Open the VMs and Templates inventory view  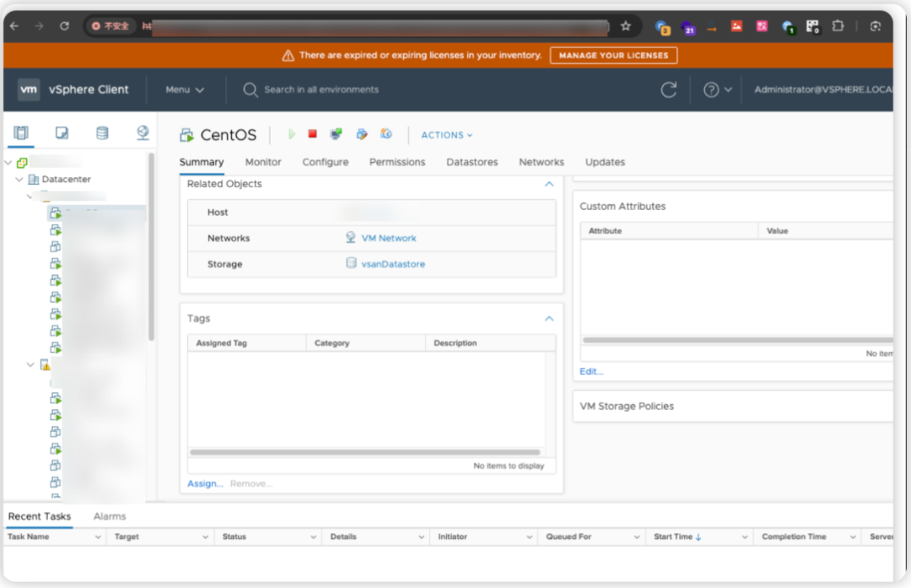(62, 133)
